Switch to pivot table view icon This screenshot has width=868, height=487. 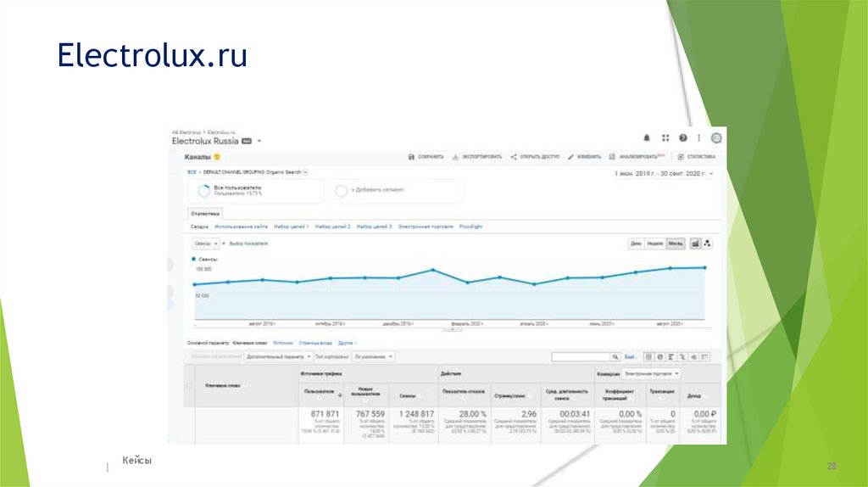[x=704, y=357]
